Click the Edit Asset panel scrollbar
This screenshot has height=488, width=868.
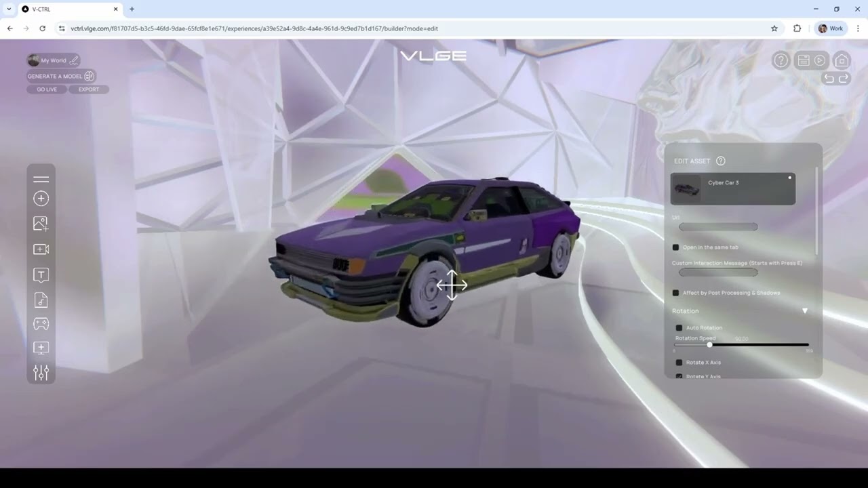click(816, 210)
